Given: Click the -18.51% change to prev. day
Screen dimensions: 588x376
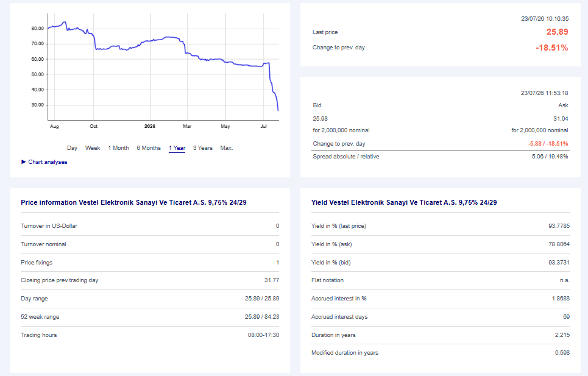Looking at the screenshot, I should (x=551, y=48).
